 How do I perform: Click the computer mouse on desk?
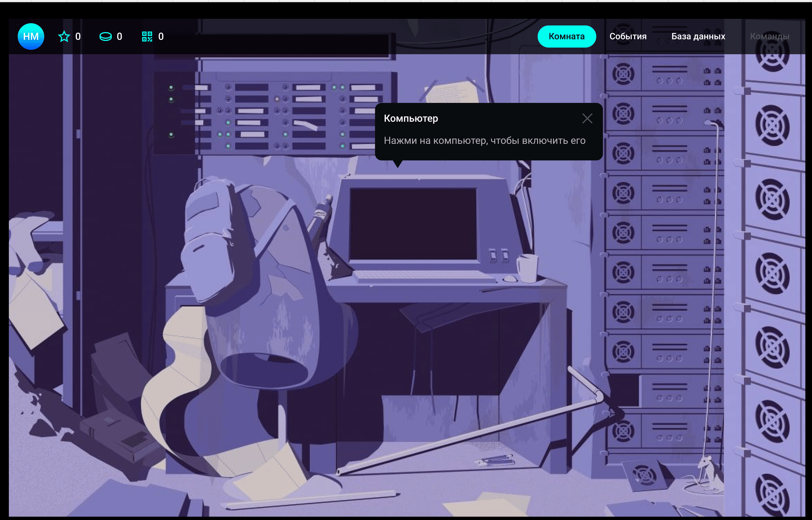pyautogui.click(x=510, y=279)
